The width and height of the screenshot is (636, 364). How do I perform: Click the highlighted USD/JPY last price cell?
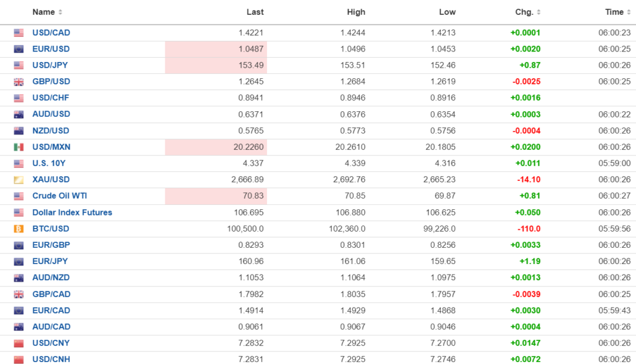pos(216,65)
